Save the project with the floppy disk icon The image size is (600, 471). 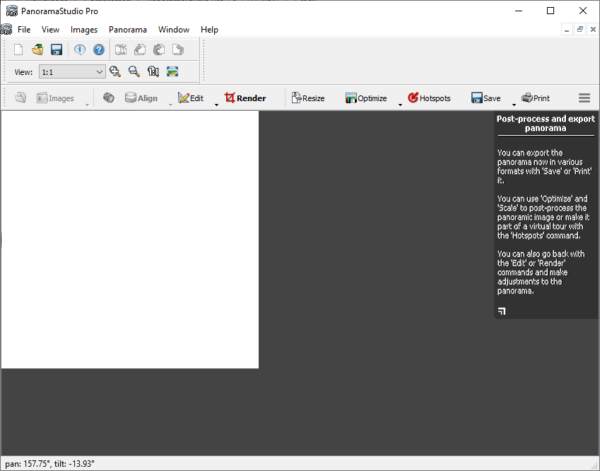(57, 50)
